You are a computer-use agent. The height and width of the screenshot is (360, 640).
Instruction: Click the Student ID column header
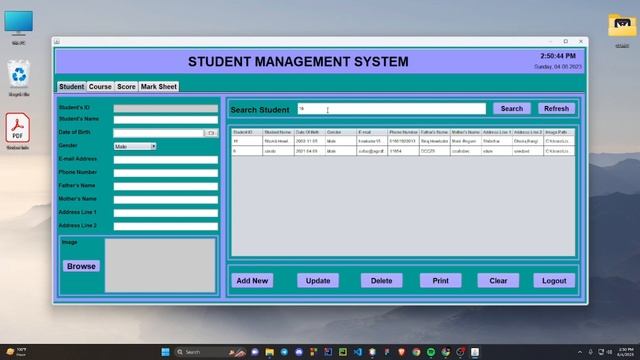pyautogui.click(x=247, y=132)
